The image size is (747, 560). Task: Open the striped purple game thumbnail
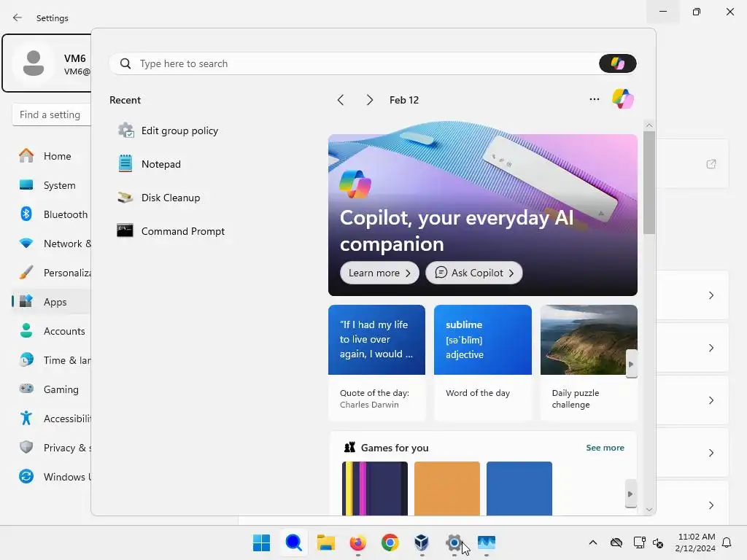tap(374, 488)
